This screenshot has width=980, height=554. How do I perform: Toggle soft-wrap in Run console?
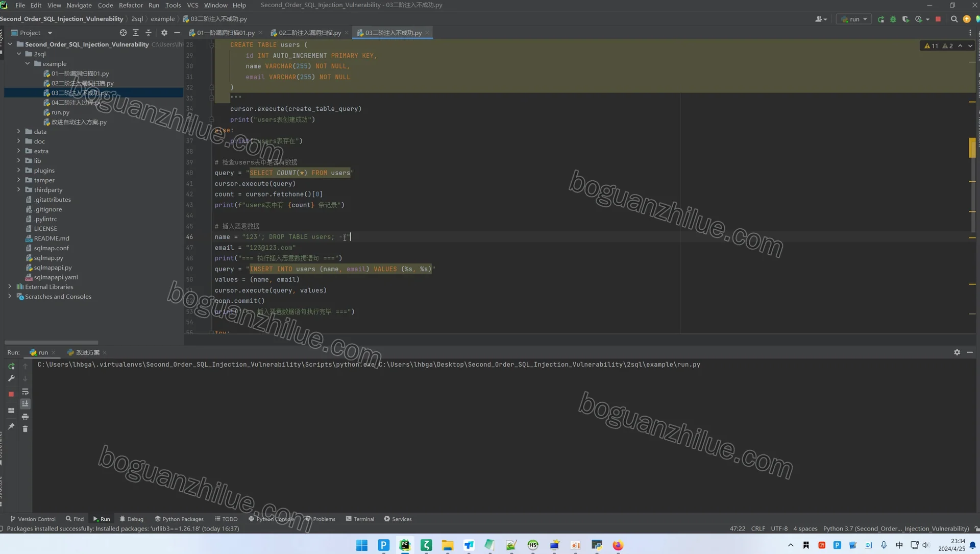tap(25, 392)
